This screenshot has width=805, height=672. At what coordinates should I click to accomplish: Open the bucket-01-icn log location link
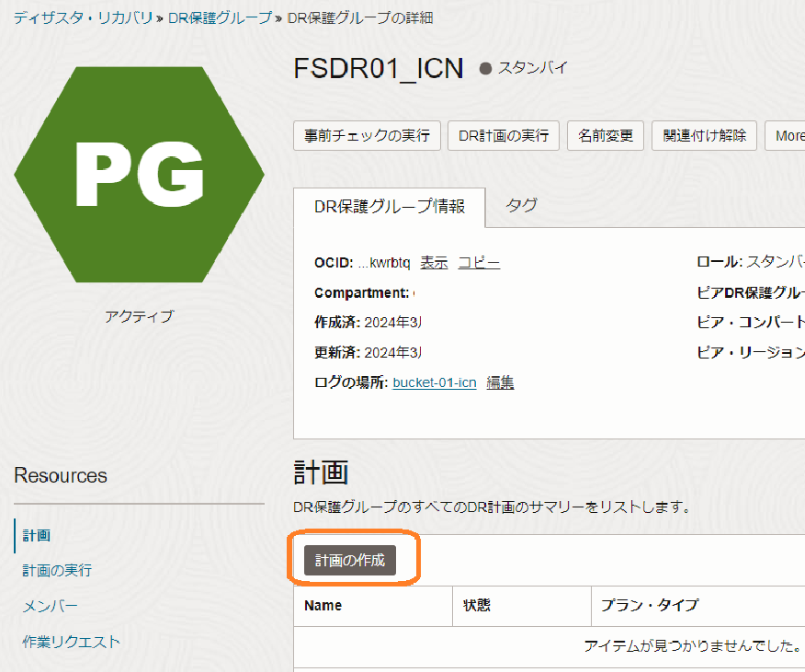pos(435,382)
